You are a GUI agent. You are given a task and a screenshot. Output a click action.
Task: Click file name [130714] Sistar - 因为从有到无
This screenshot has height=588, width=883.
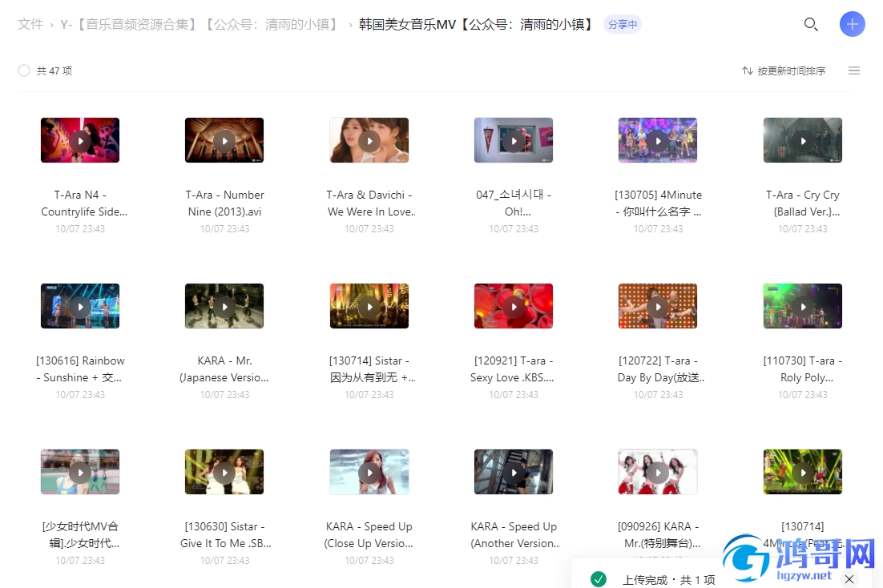point(373,369)
